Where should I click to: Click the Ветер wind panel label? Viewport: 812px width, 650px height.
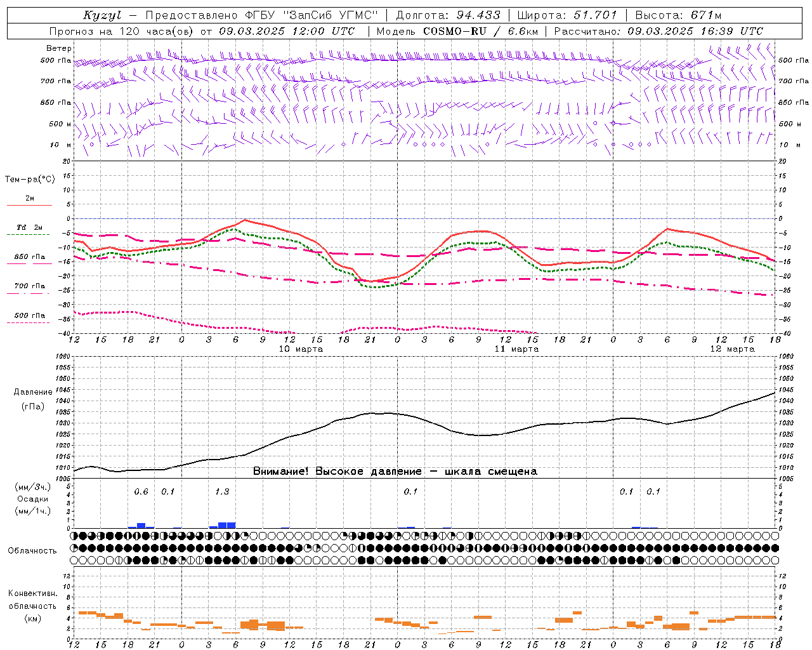pos(58,48)
